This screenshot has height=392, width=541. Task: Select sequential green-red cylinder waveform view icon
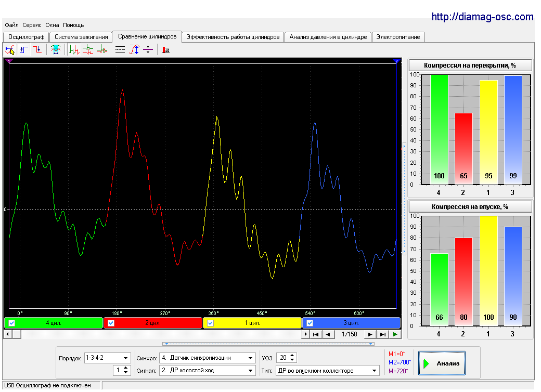click(74, 50)
